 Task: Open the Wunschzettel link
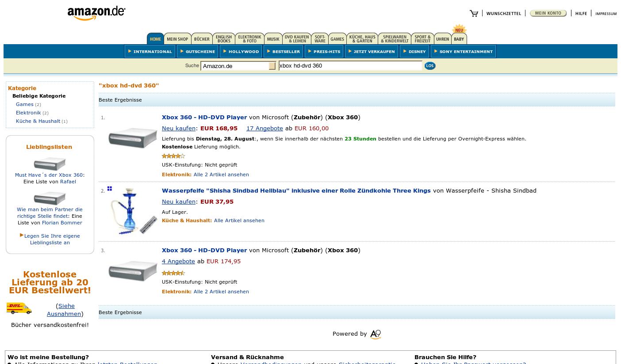coord(504,14)
